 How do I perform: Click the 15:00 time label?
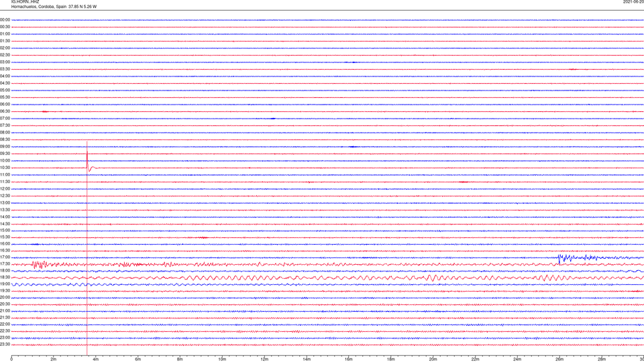pyautogui.click(x=5, y=231)
